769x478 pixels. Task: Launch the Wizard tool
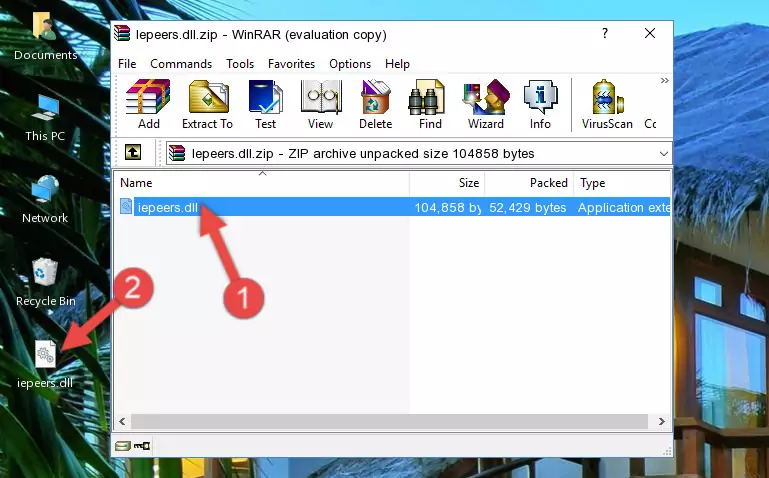[486, 104]
